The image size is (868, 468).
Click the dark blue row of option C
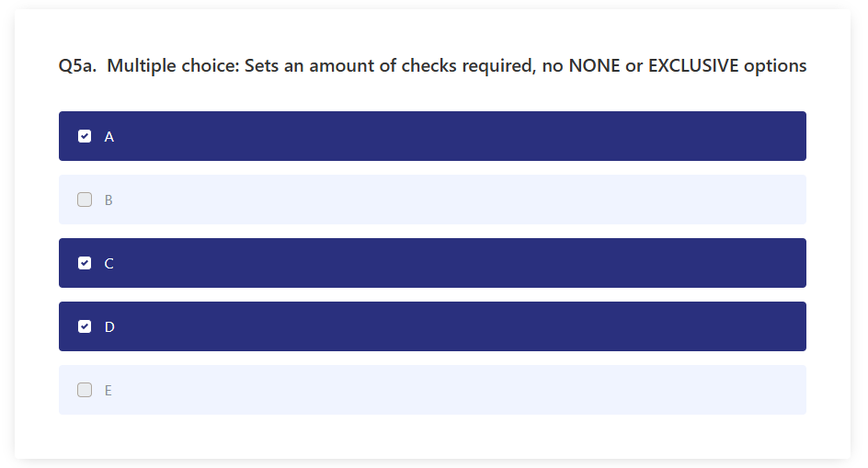(432, 263)
